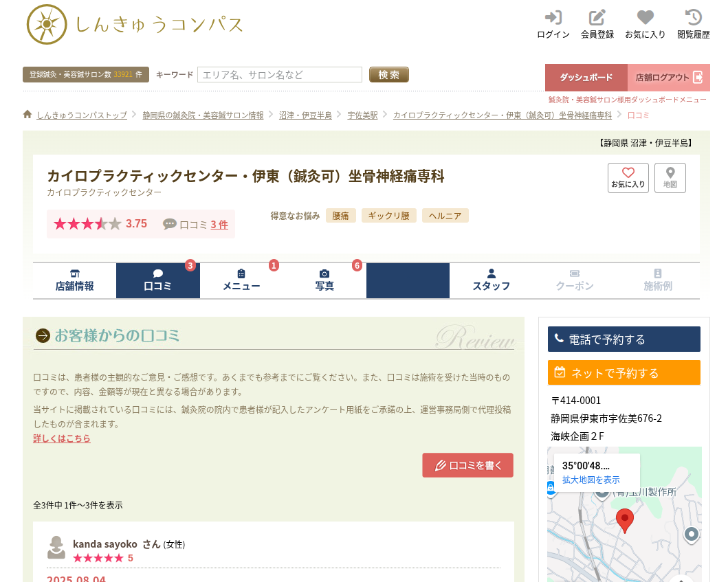Open member registration icon
Viewport: 728px width, 582px height.
[597, 18]
